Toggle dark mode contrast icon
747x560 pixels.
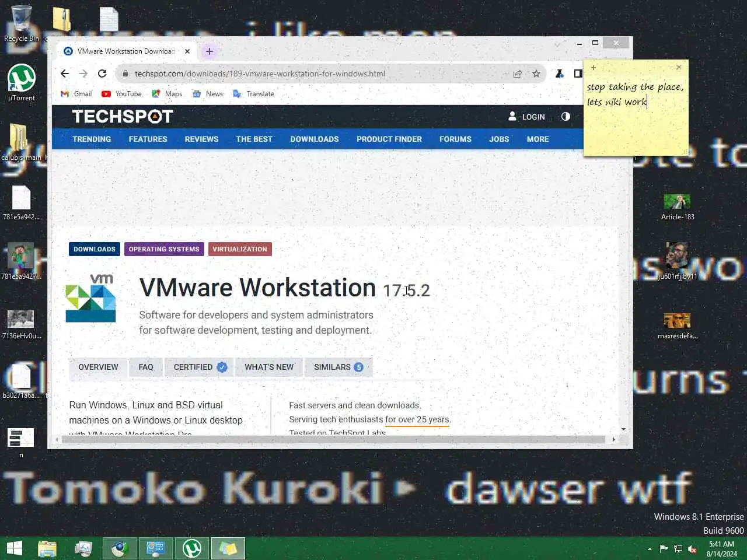click(566, 117)
